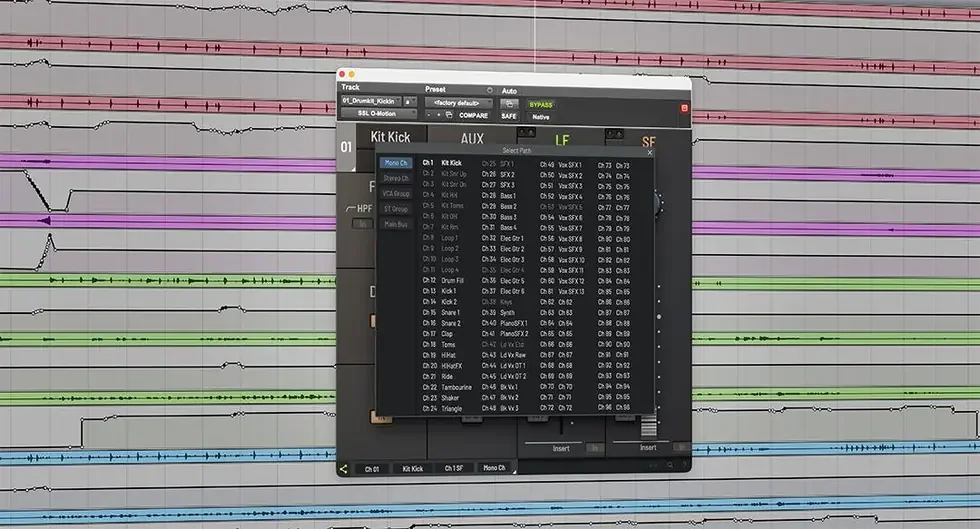The width and height of the screenshot is (980, 529).
Task: Open the automation enable dialog icon under Auto
Action: (x=509, y=104)
